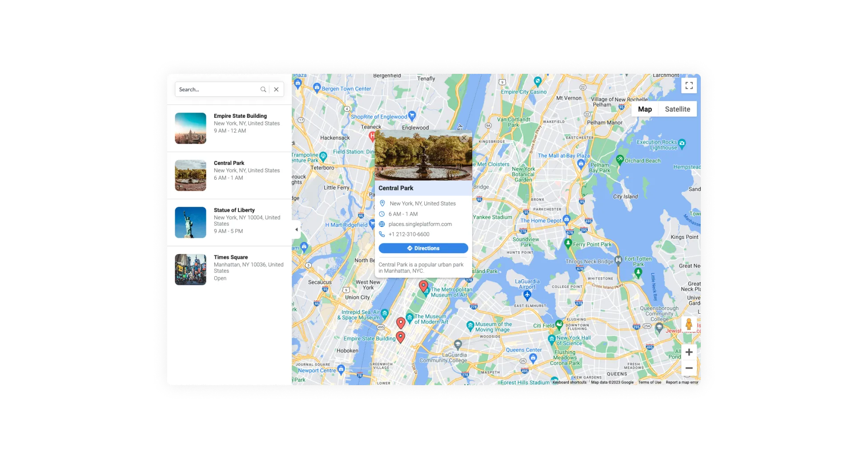Click the red marker near Metropolitan Museum
868x459 pixels.
(x=423, y=286)
